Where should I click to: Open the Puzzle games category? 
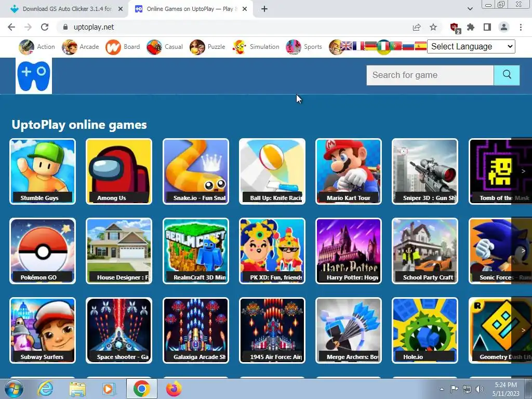(207, 47)
